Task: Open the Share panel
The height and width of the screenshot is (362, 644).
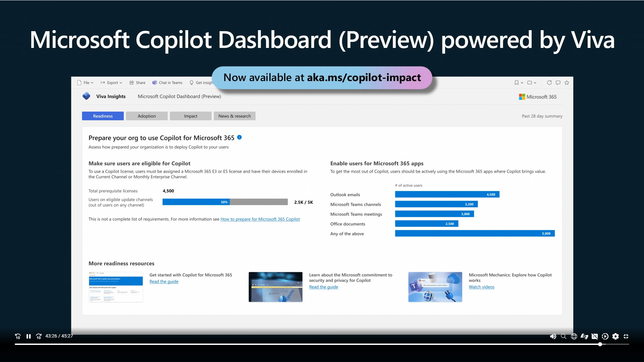Action: 138,83
